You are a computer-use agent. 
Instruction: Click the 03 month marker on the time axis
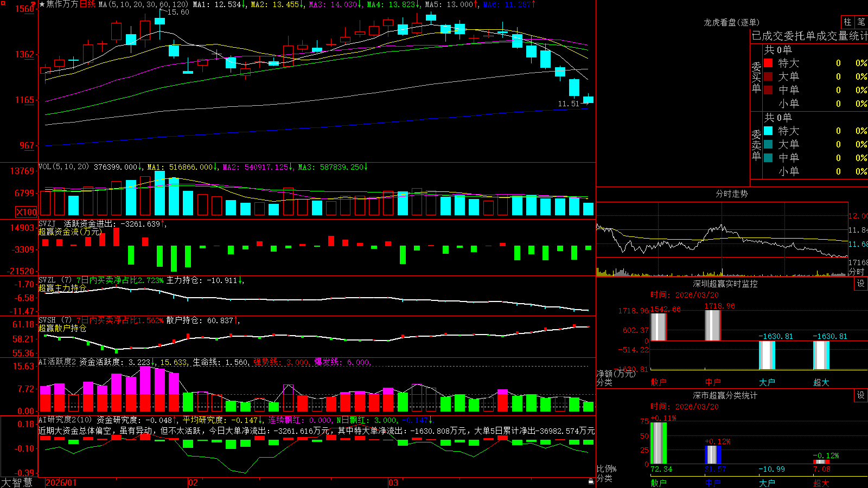[393, 483]
